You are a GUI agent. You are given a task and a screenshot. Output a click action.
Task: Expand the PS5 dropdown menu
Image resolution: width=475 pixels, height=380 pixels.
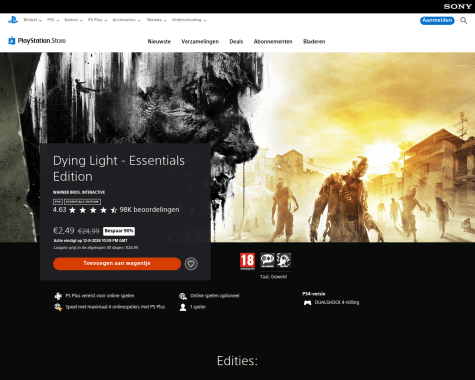point(53,20)
